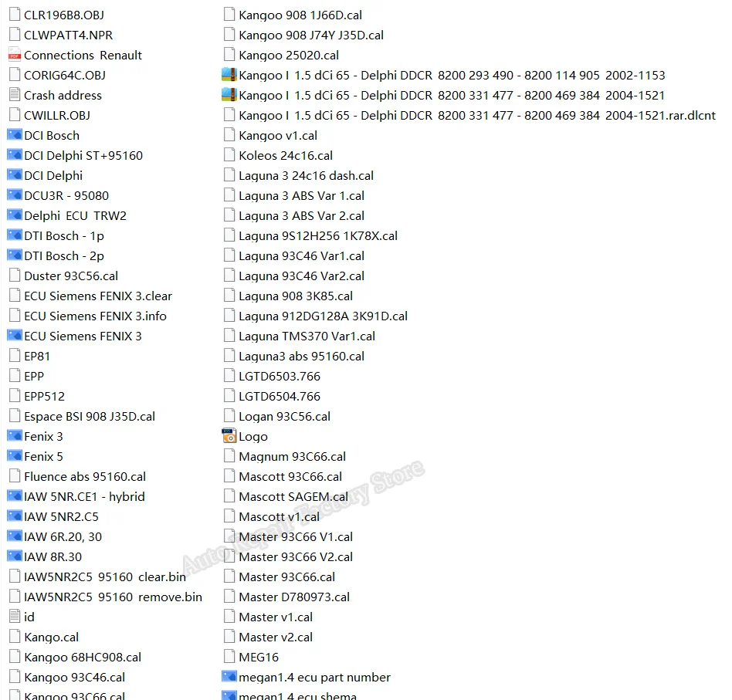
Task: Select the file CWILLR.OBJ
Action: (50, 115)
